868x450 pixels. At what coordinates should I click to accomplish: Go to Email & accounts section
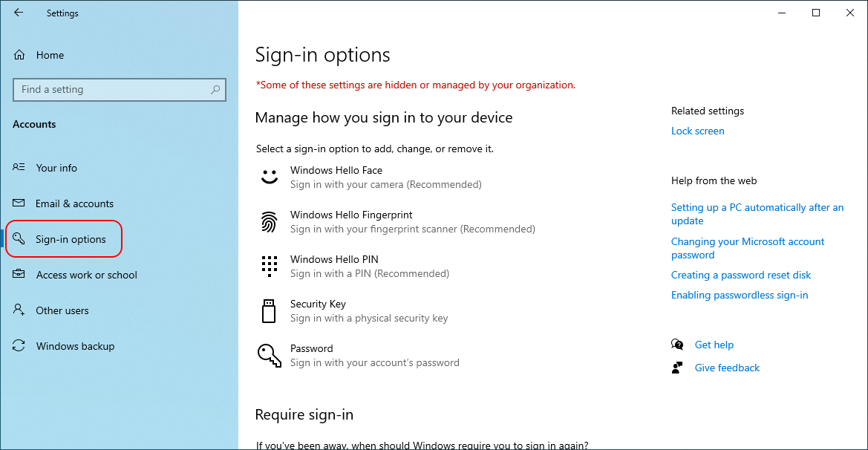[74, 203]
